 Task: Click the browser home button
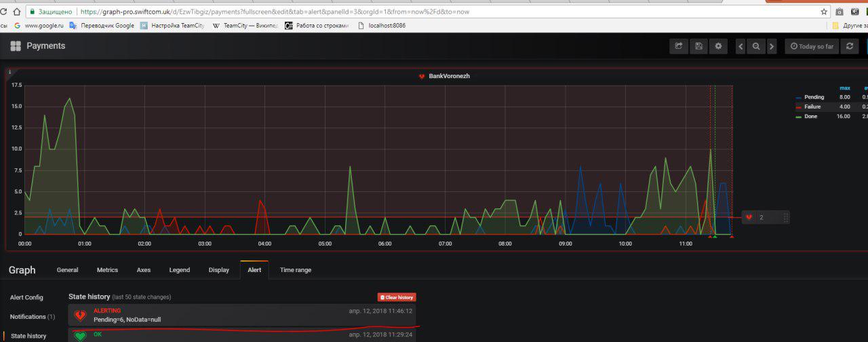click(16, 12)
